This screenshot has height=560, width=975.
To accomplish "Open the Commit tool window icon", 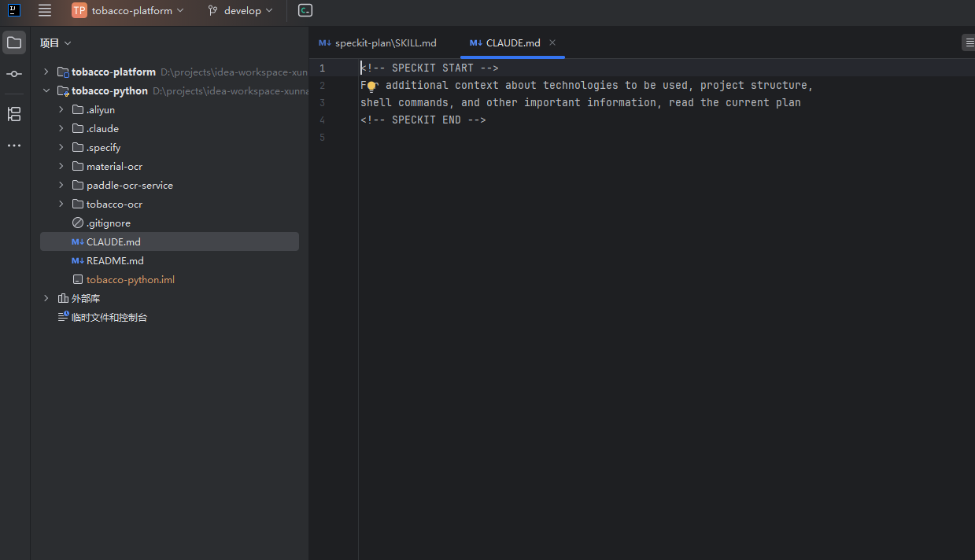I will pos(14,74).
